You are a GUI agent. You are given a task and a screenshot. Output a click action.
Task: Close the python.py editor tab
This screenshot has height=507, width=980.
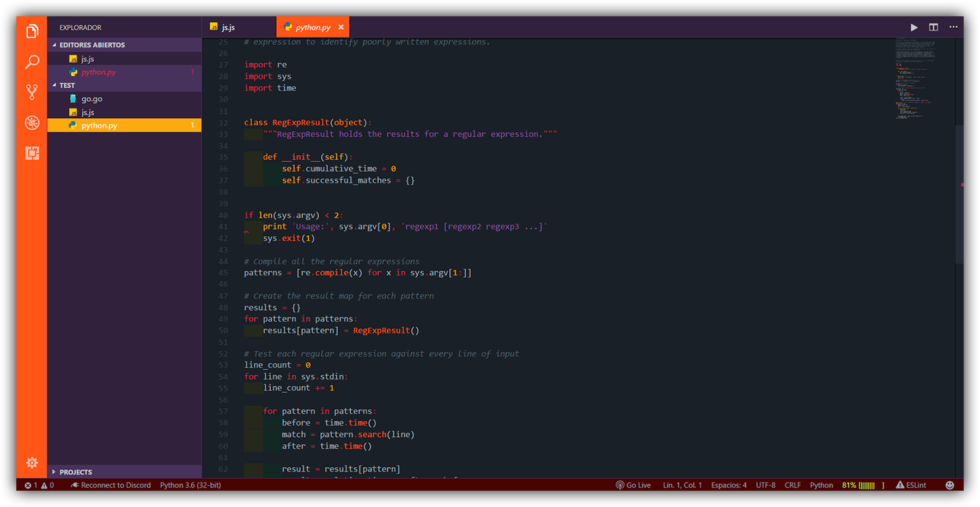(x=341, y=27)
